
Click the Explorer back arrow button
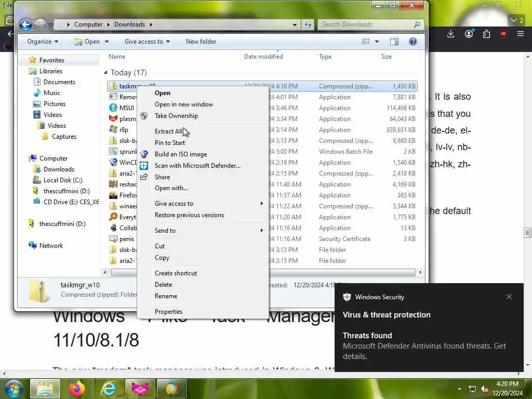tap(26, 24)
